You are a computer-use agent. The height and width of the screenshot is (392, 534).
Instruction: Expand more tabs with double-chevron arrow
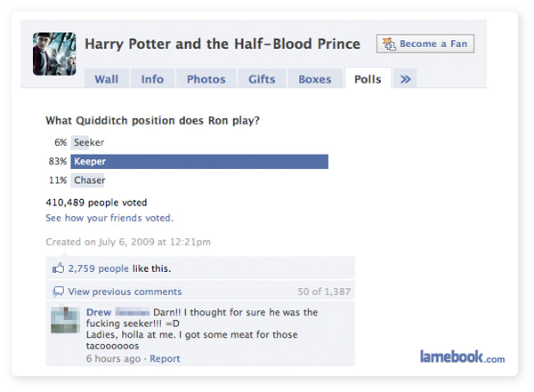(x=406, y=79)
